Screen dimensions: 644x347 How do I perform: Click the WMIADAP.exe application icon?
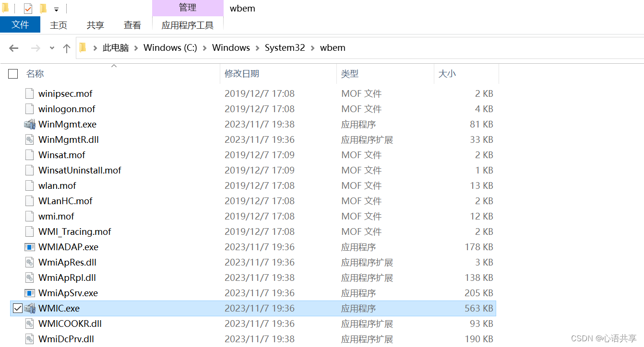click(x=29, y=247)
